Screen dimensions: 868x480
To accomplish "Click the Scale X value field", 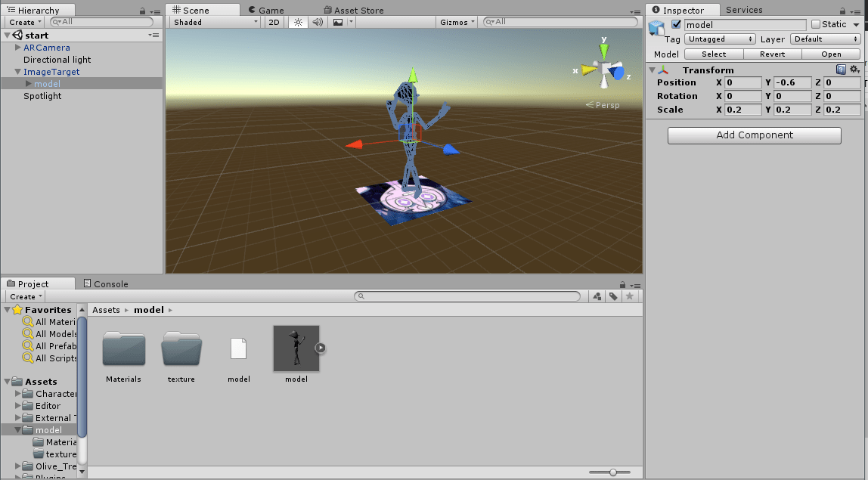I will tap(743, 110).
